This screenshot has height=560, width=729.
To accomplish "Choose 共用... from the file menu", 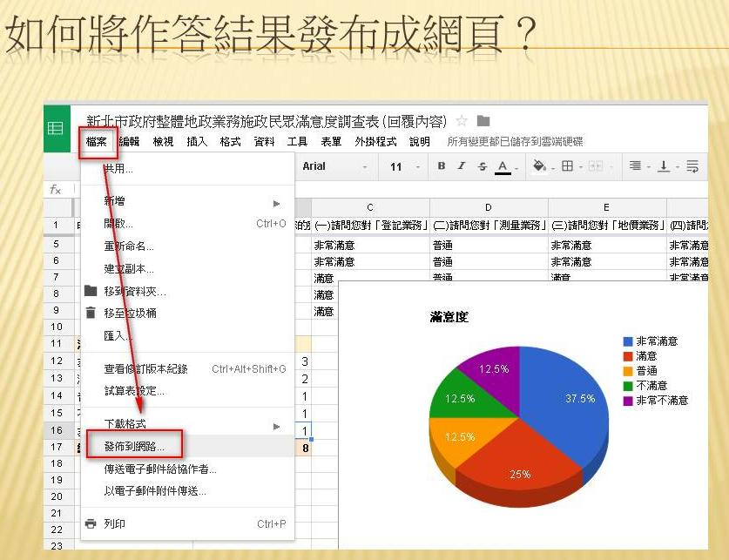I will pyautogui.click(x=188, y=169).
